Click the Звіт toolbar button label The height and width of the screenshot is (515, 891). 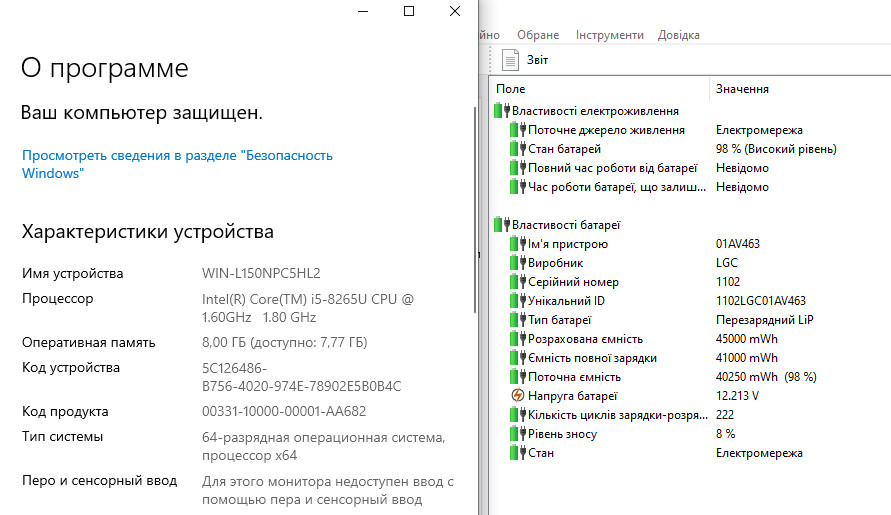(x=538, y=60)
